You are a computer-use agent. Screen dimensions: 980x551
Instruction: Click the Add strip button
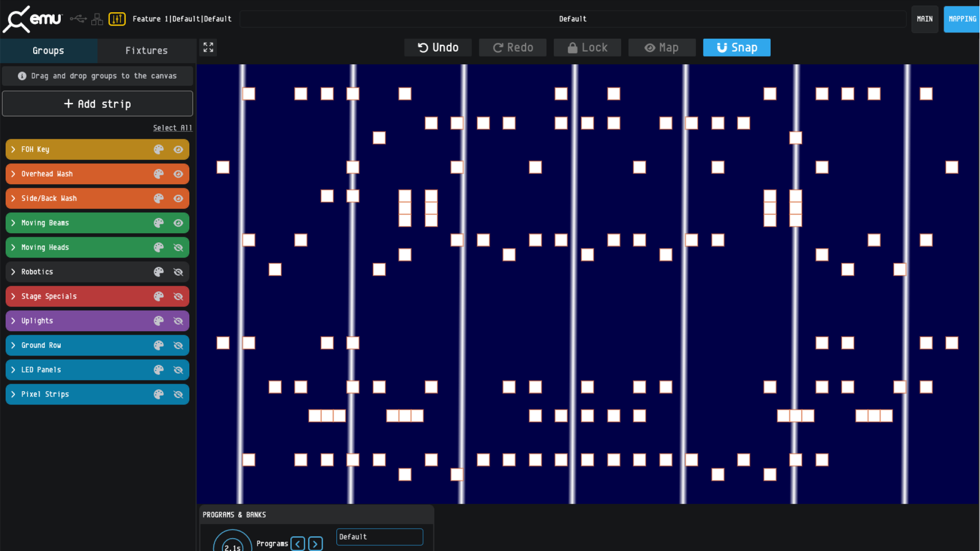click(97, 104)
